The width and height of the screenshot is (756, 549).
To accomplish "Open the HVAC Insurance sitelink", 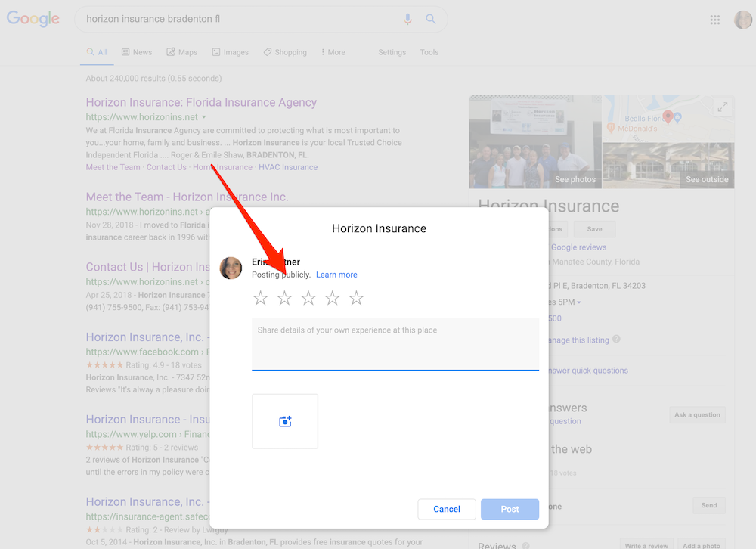I will click(x=288, y=167).
